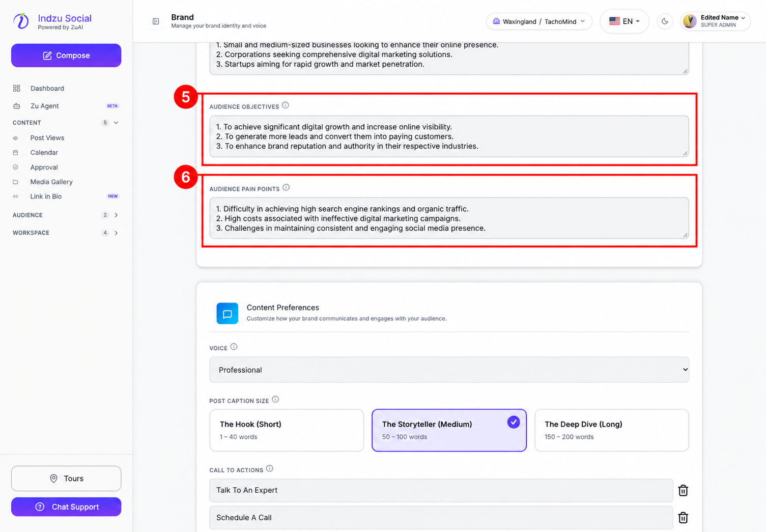
Task: Select The Storyteller (Medium) caption size
Action: pos(449,431)
